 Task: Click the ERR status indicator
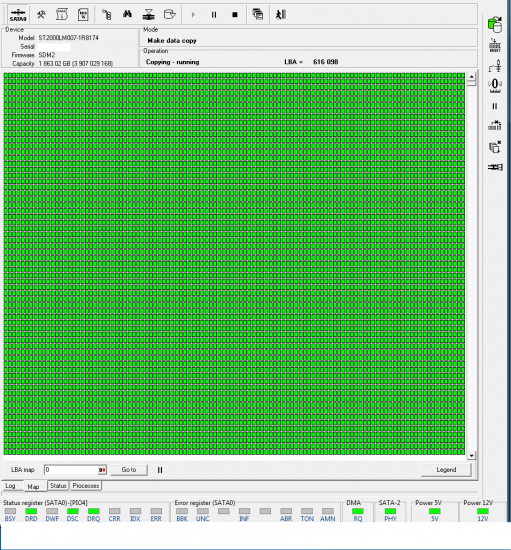(x=156, y=511)
